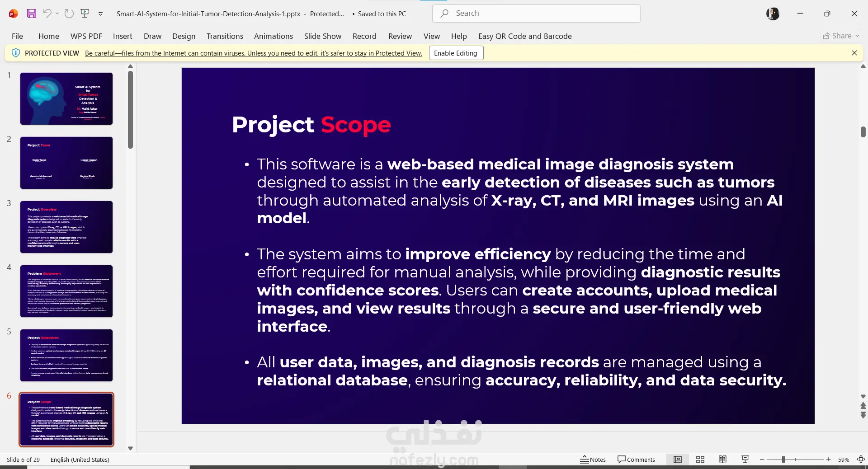
Task: Select slide 1 title thumbnail
Action: (x=66, y=98)
